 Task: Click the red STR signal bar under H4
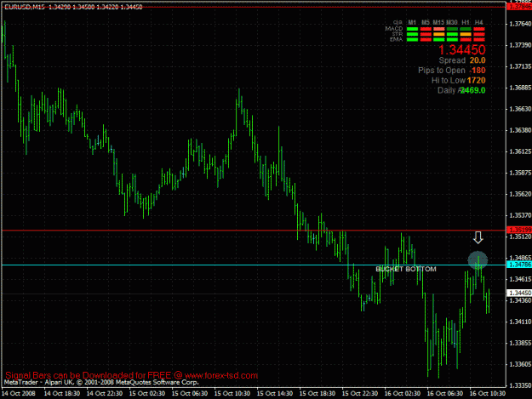click(x=479, y=34)
